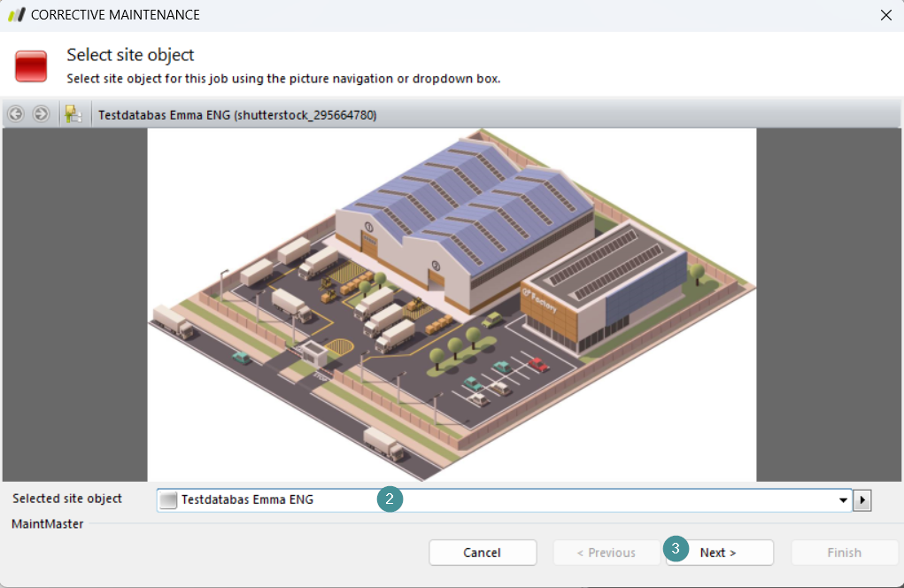Click the instruction text about picture navigation

[283, 79]
